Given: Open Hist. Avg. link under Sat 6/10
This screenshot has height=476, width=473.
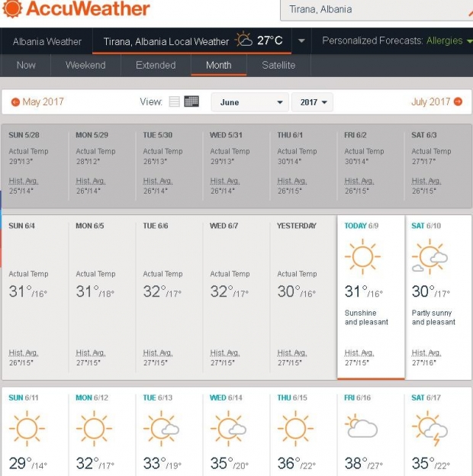Looking at the screenshot, I should point(426,352).
